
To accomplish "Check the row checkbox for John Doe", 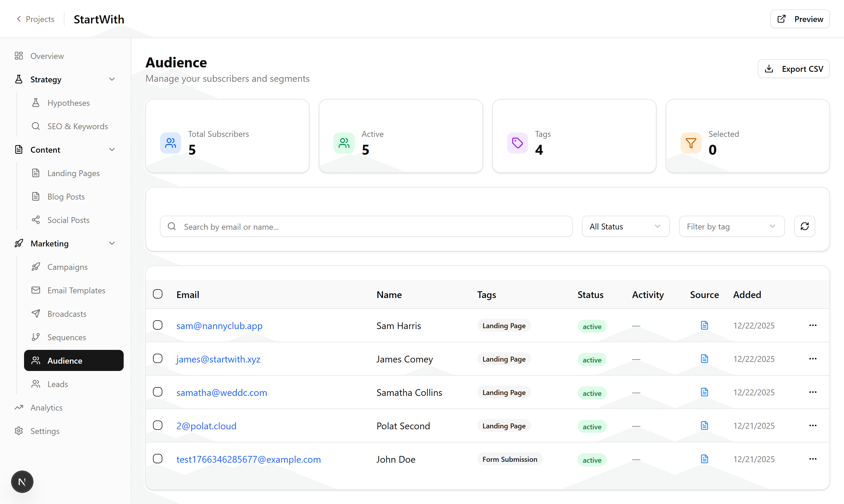I will [157, 459].
